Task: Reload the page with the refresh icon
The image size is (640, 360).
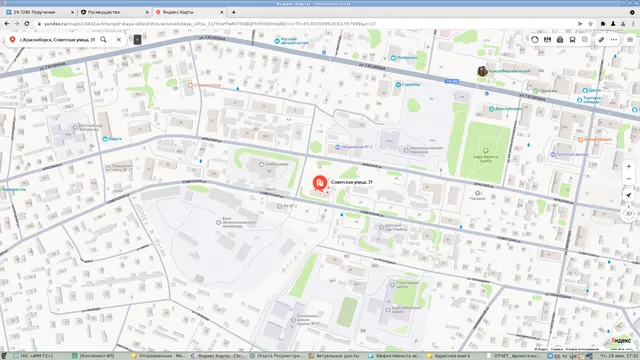Action: coord(27,24)
